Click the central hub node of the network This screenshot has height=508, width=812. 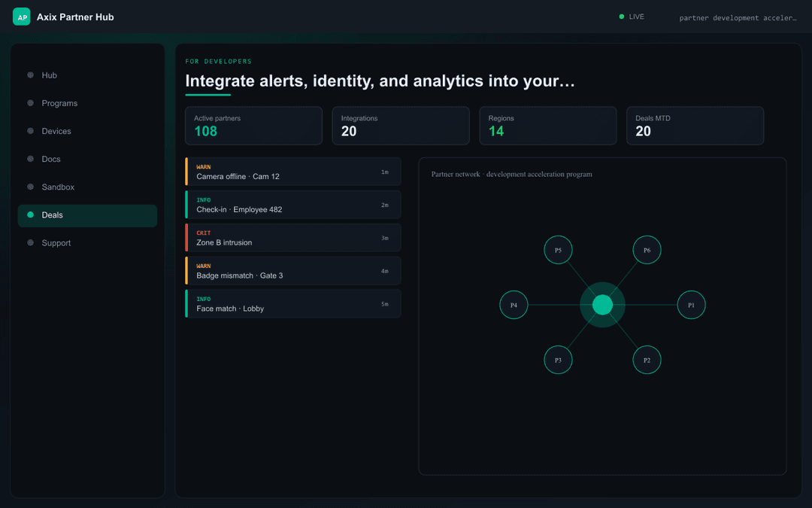tap(602, 305)
